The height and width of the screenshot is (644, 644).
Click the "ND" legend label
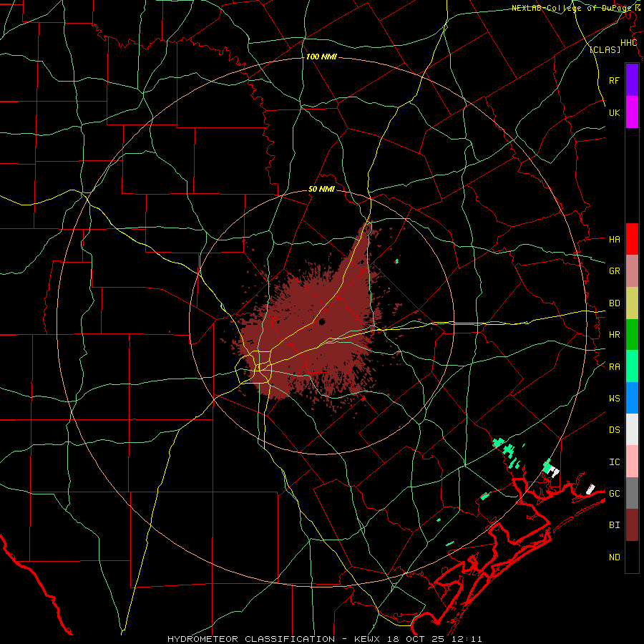[614, 557]
